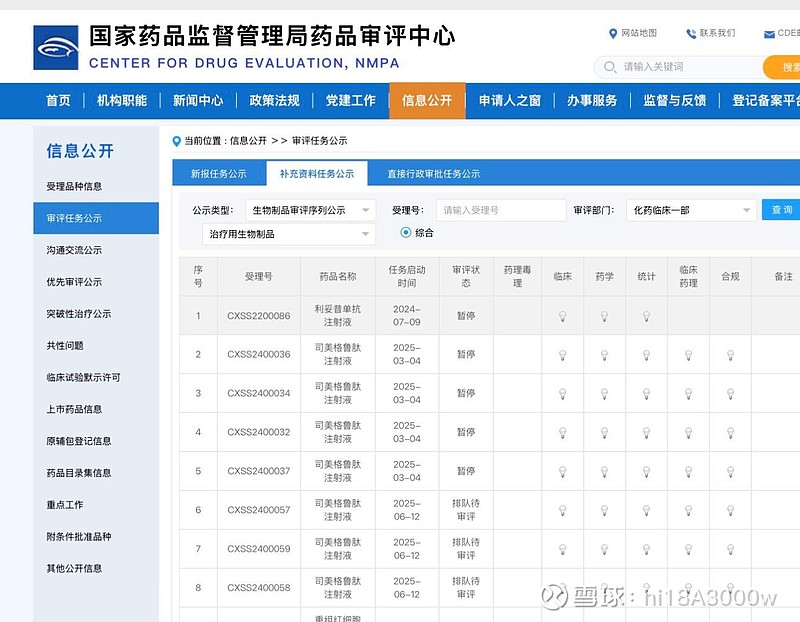Switch to 补充资料任务公示 tab
This screenshot has height=622, width=800.
(317, 173)
